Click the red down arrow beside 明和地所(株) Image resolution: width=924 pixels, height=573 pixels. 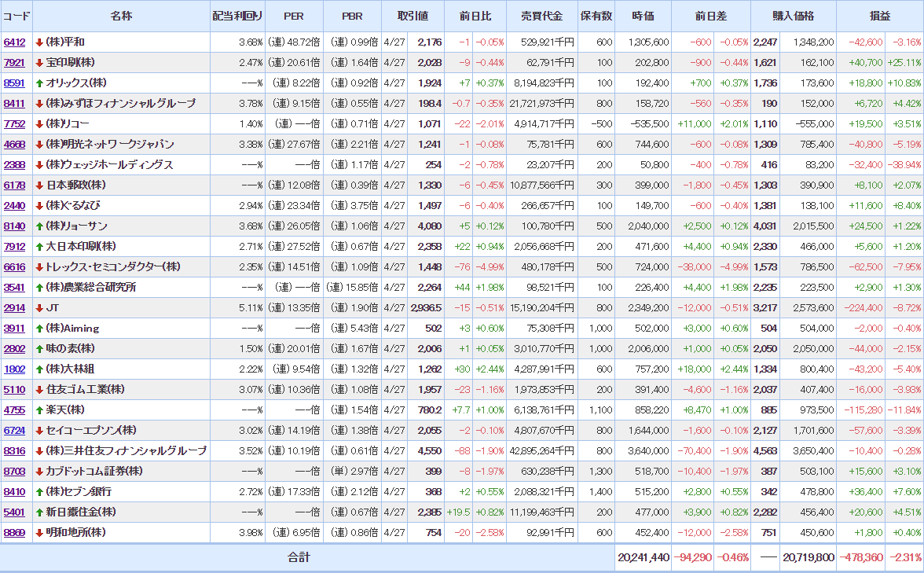[39, 533]
